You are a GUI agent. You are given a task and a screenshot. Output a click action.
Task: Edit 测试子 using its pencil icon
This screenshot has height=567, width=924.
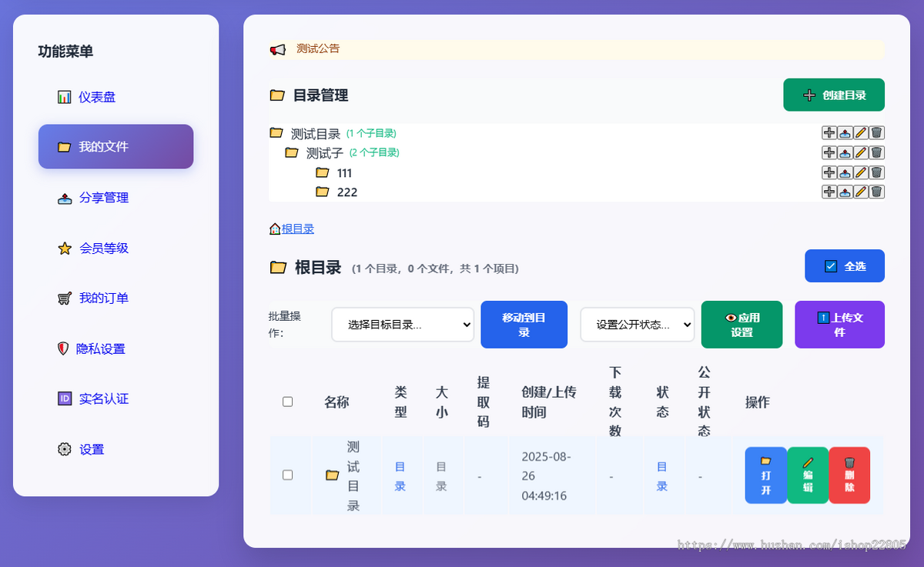coord(861,153)
